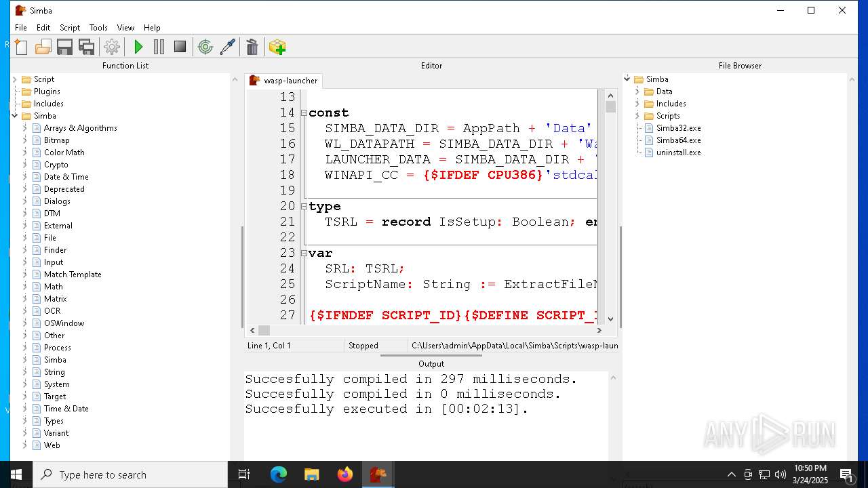The image size is (868, 488).
Task: Open Microsoft Edge from taskbar
Action: pos(279,474)
